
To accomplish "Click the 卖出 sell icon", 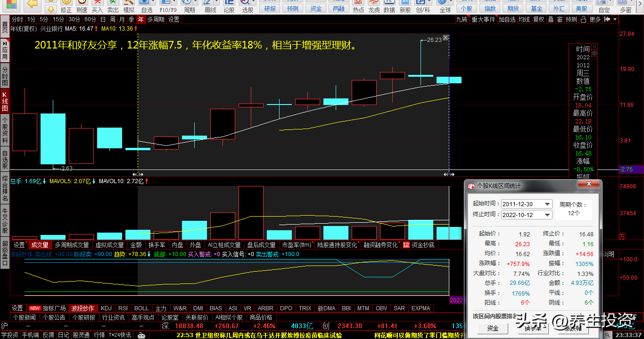I will pos(113,6).
